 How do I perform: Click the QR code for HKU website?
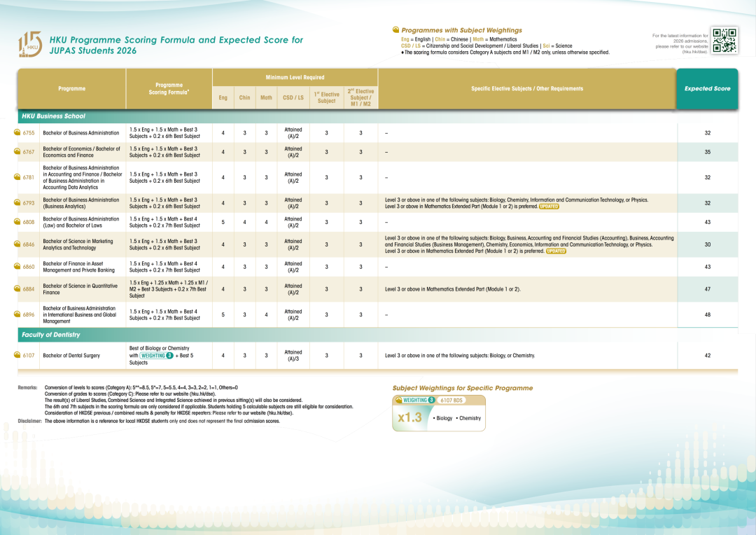pyautogui.click(x=724, y=41)
